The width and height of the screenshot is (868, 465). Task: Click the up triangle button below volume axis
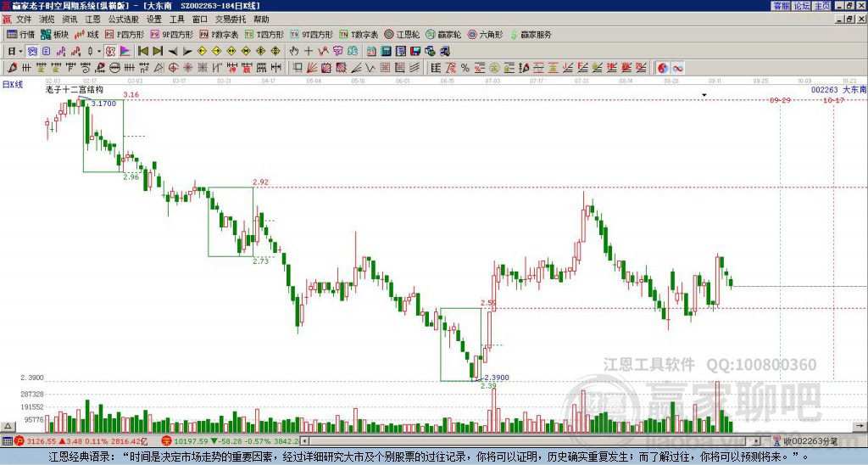(8, 426)
